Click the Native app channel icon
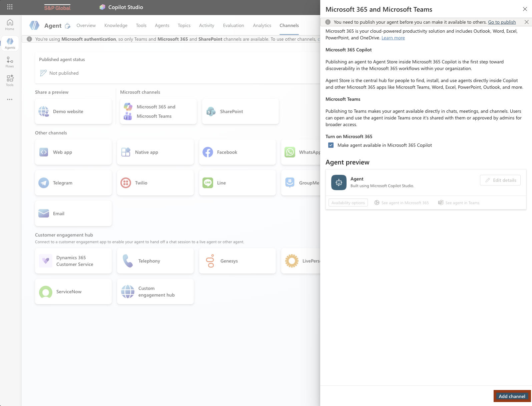The image size is (532, 406). [x=126, y=152]
